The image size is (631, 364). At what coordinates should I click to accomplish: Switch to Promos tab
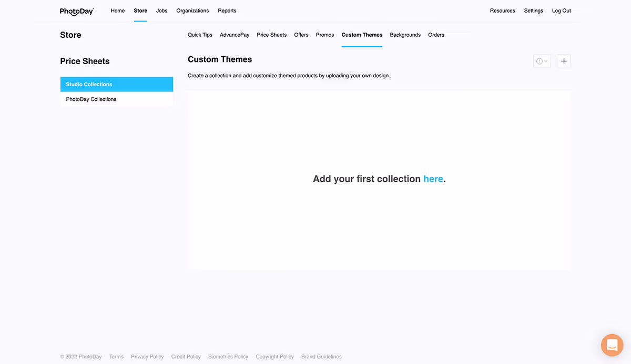325,35
